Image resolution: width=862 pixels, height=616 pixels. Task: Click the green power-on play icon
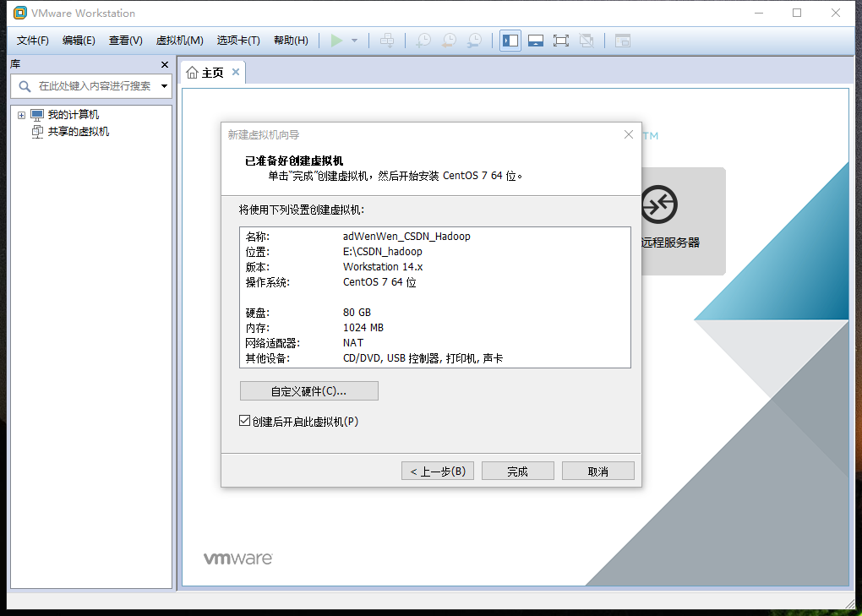pos(336,41)
